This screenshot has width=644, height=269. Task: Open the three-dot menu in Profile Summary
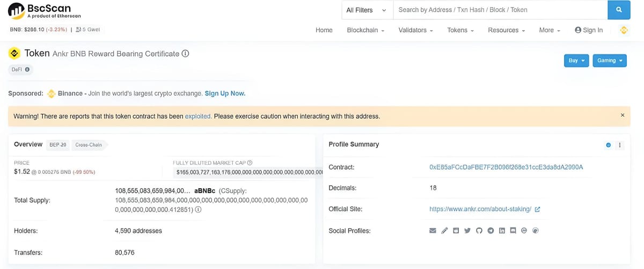click(x=620, y=145)
